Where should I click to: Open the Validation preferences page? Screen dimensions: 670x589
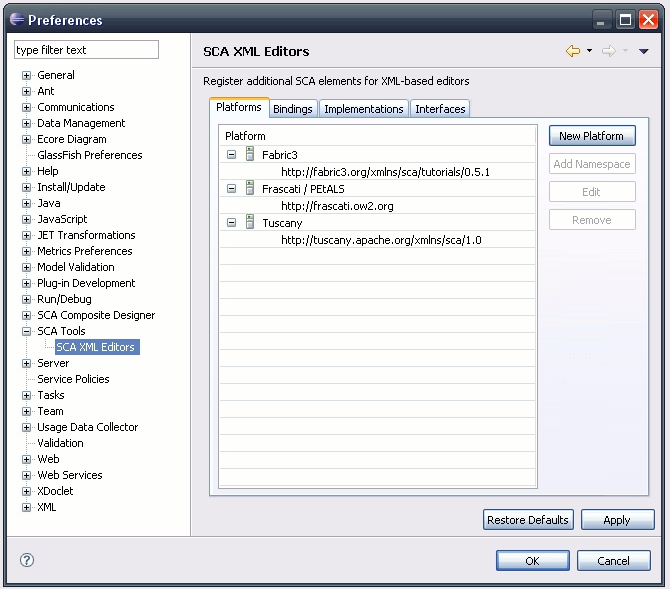pos(60,443)
